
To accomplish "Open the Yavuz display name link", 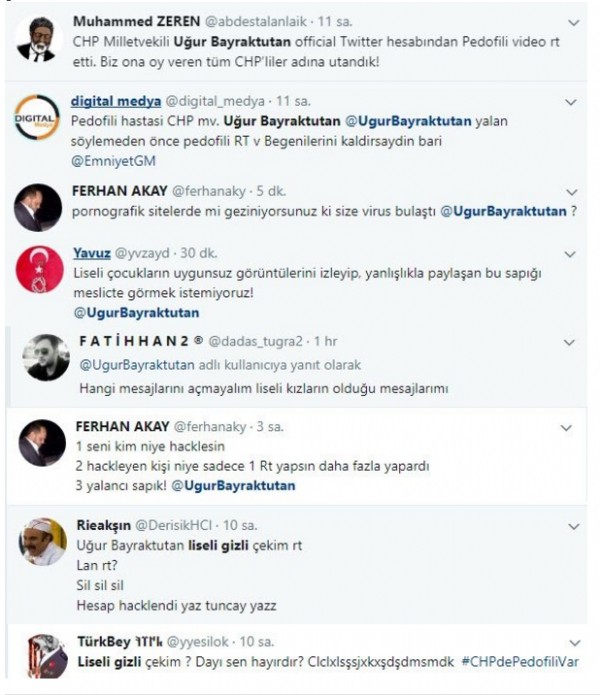I will [91, 253].
